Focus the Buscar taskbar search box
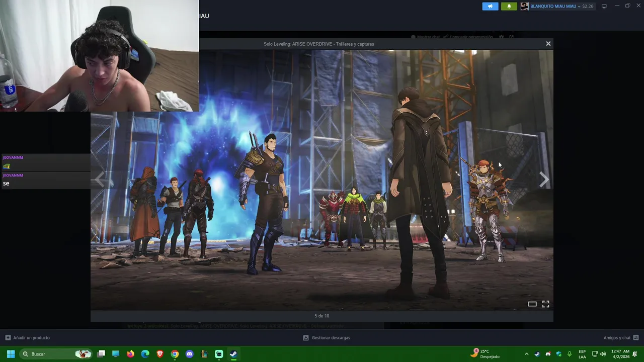 (56, 354)
